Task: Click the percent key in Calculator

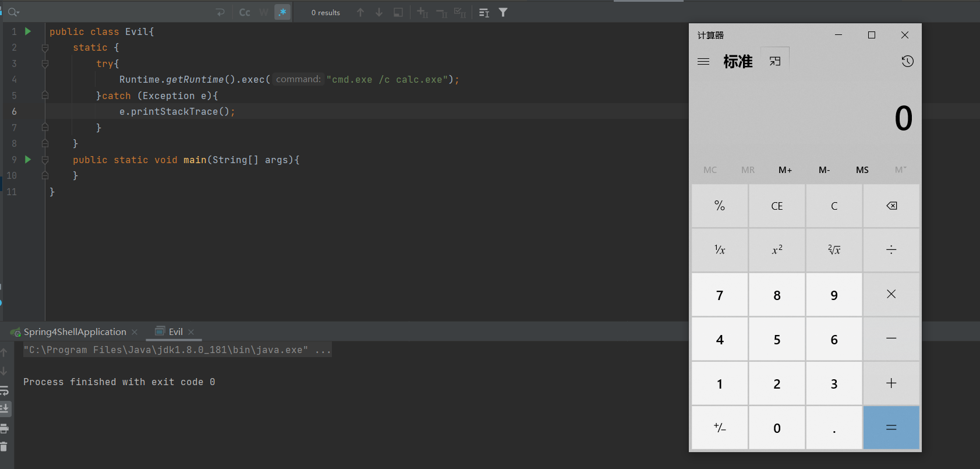Action: point(720,206)
